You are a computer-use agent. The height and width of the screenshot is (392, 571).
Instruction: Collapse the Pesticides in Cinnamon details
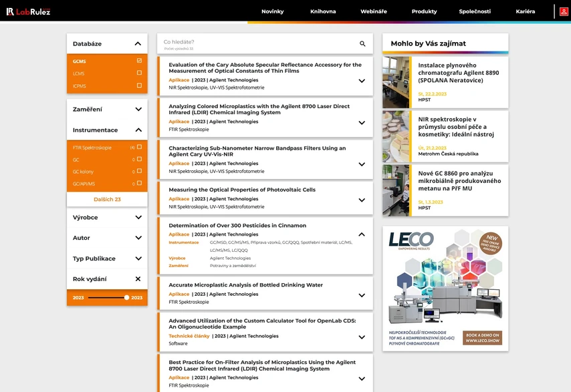pyautogui.click(x=362, y=234)
